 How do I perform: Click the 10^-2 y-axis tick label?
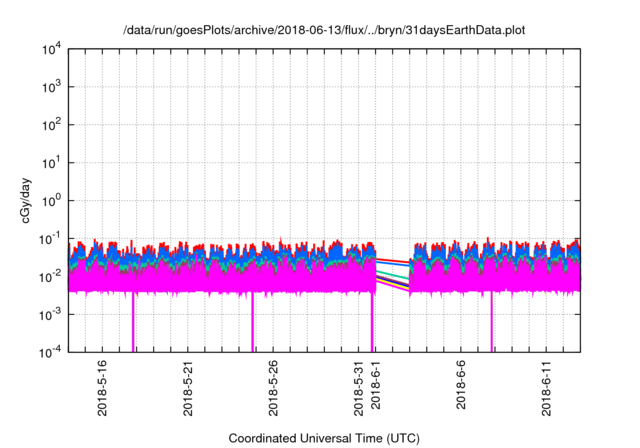click(x=51, y=277)
